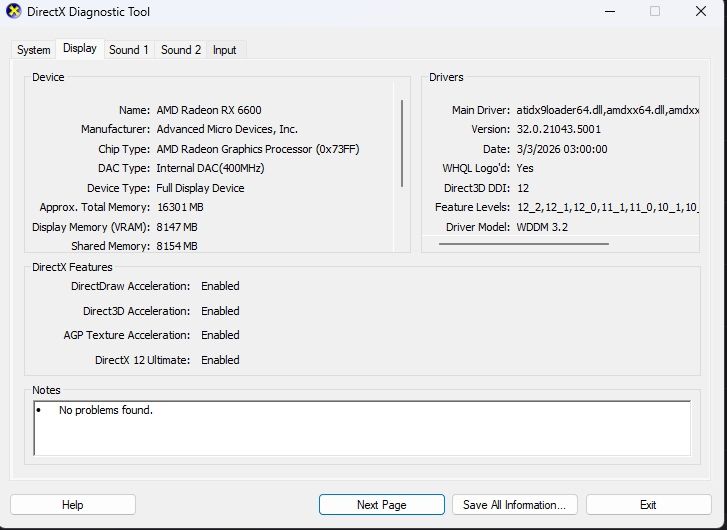Screen dimensions: 727x530
Task: Click inside the Notes text box
Action: [362, 428]
